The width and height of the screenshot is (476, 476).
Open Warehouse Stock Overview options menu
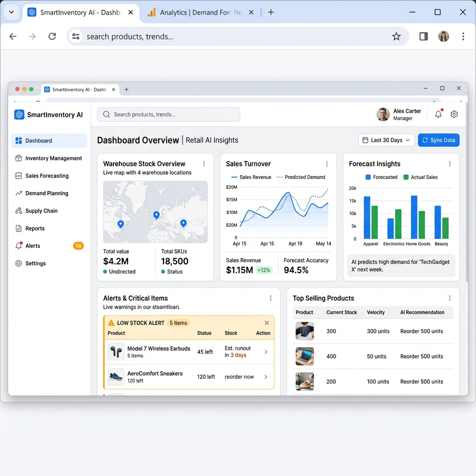point(204,164)
